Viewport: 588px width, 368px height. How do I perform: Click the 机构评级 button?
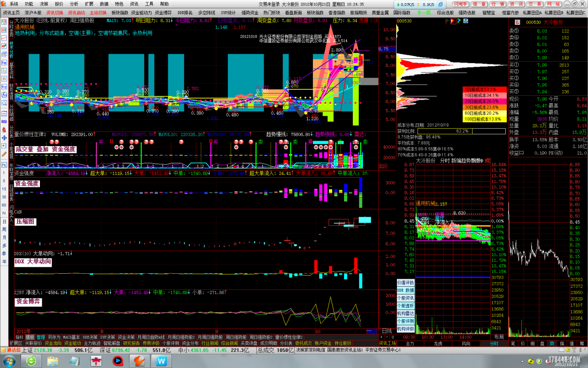405,329
